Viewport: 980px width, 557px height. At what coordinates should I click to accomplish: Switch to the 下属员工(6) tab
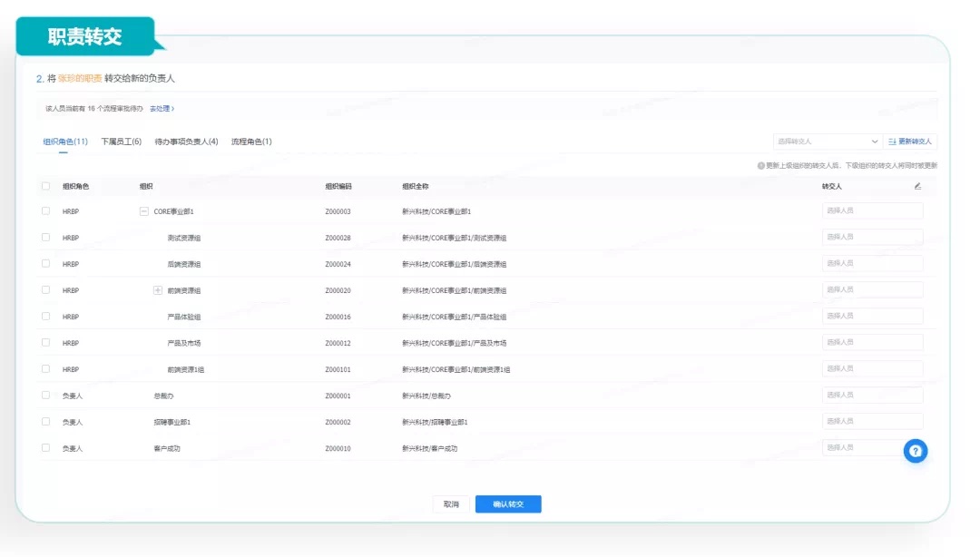point(121,142)
